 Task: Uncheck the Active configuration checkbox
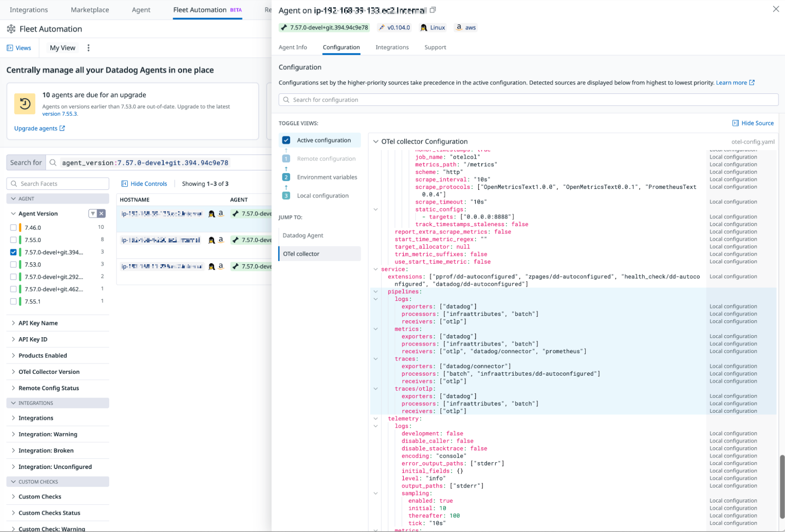[286, 140]
